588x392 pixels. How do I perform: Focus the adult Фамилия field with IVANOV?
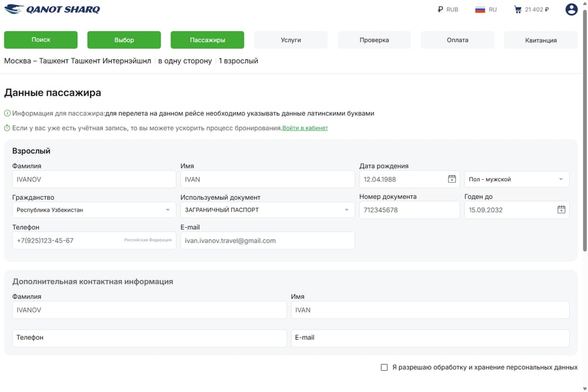94,179
